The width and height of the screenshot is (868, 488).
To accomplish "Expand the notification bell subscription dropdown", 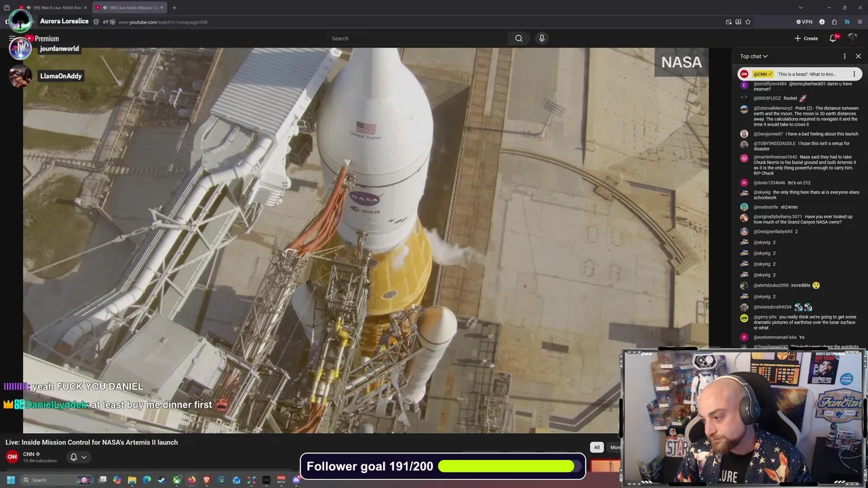I will coord(79,457).
